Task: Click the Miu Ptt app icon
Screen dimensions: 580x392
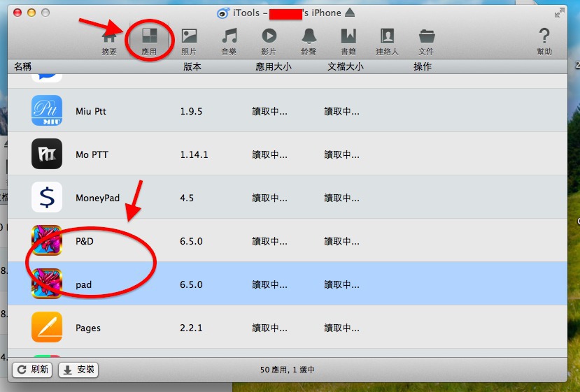Action: click(47, 110)
